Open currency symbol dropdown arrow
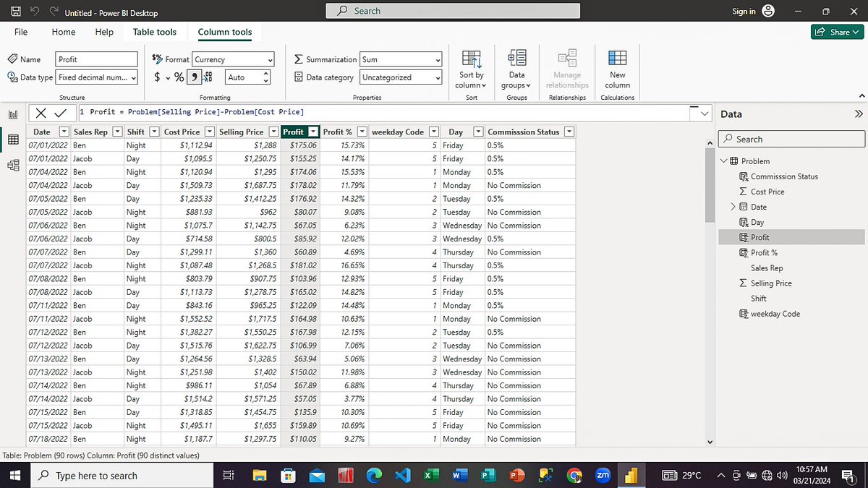Screen dimensions: 868x488 (168, 78)
